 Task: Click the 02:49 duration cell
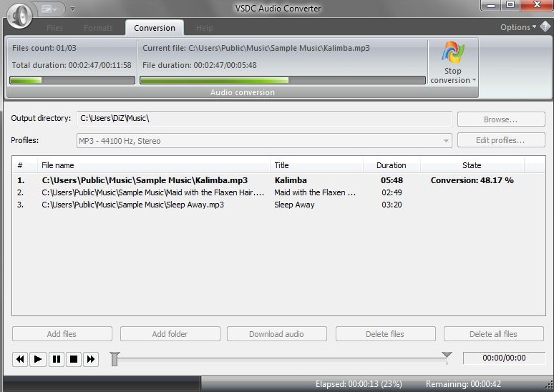[392, 192]
